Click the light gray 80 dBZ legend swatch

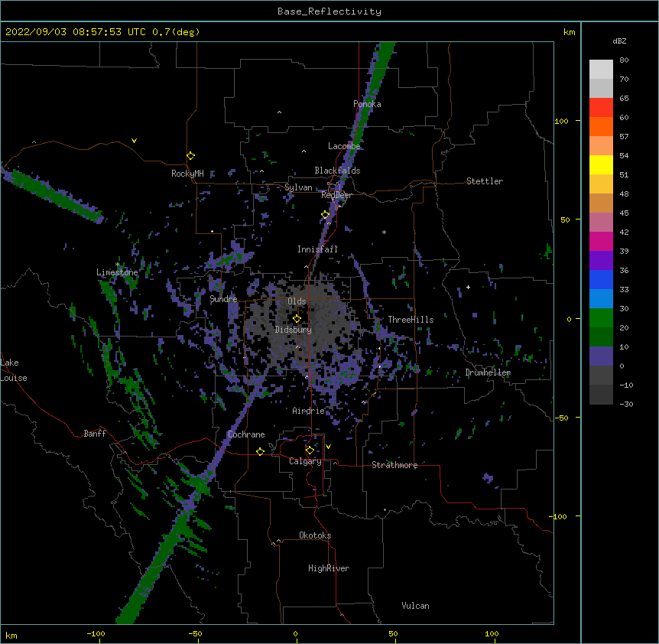click(x=601, y=70)
